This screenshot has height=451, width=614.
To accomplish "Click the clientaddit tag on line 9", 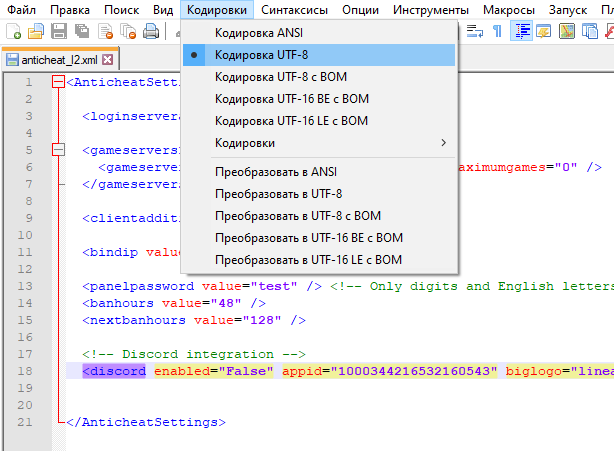I will tap(131, 218).
